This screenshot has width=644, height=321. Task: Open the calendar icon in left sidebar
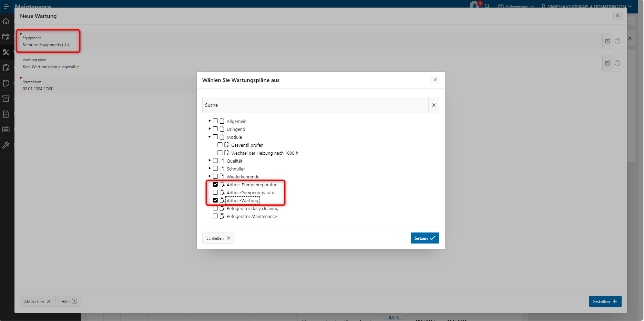6,130
